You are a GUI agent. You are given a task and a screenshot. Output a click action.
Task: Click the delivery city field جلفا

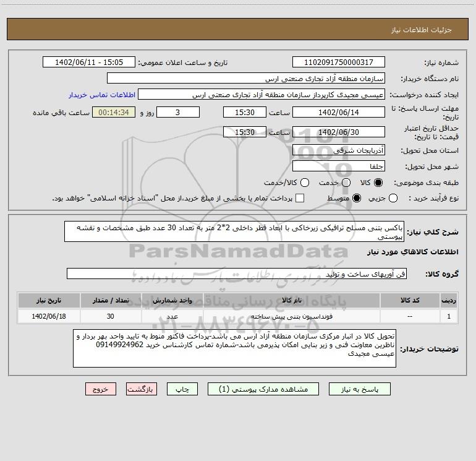pos(339,166)
